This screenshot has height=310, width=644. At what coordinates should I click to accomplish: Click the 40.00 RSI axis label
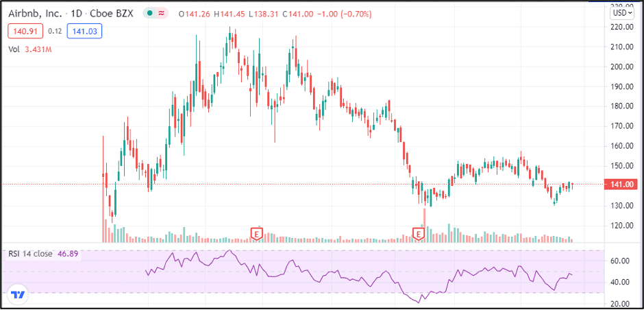(x=620, y=282)
